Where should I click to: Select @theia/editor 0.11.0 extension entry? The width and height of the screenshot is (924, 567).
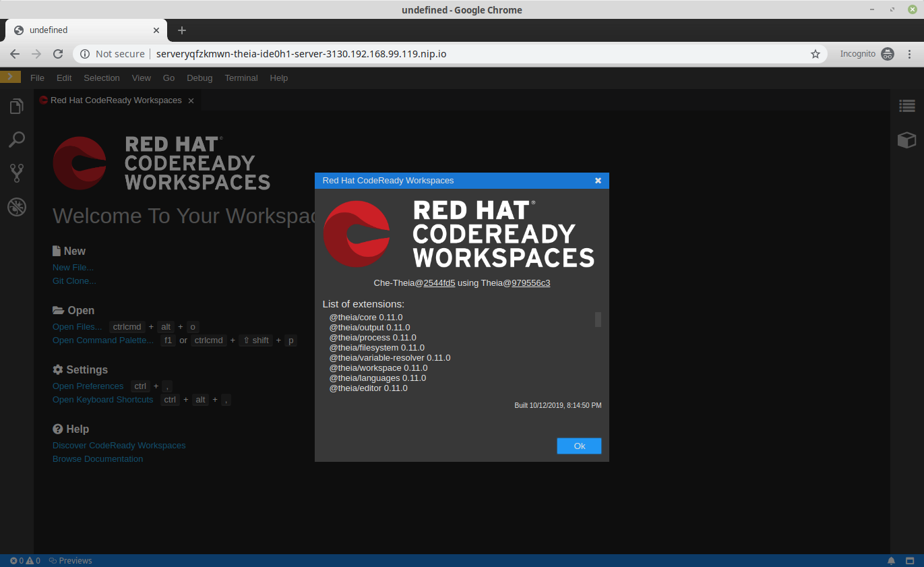pyautogui.click(x=369, y=388)
